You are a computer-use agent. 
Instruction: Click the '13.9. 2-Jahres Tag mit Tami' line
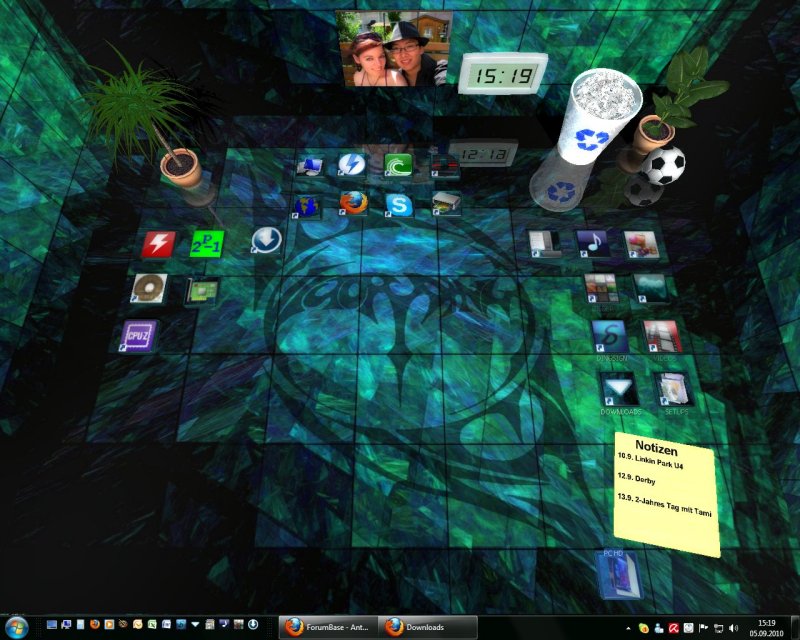click(664, 505)
